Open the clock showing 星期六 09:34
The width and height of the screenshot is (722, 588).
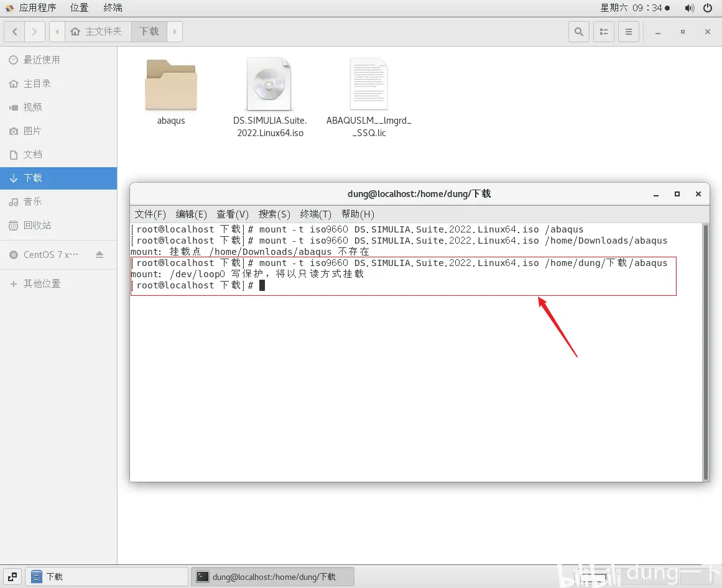634,8
